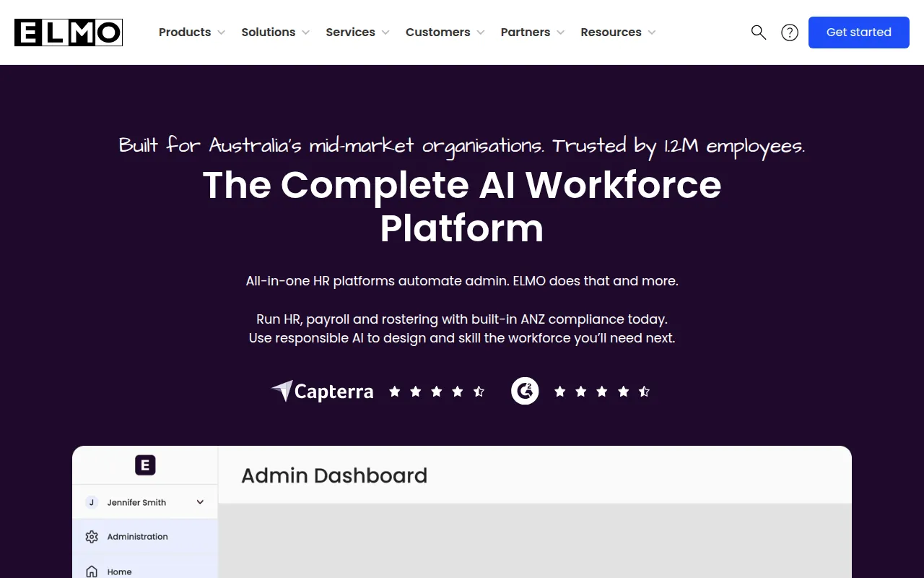Viewport: 924px width, 578px height.
Task: Open the Customers menu
Action: 438,33
